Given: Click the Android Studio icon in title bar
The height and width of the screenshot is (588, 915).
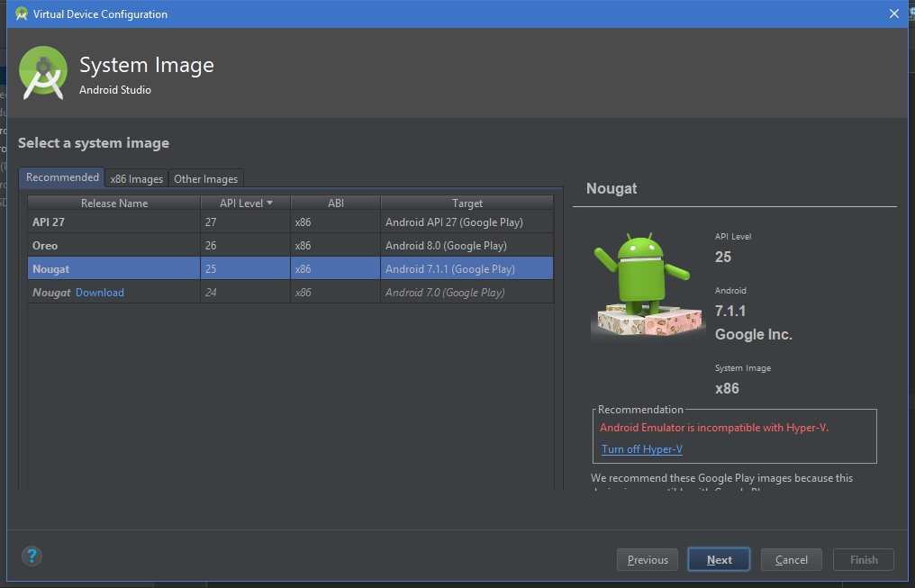Looking at the screenshot, I should coord(20,14).
